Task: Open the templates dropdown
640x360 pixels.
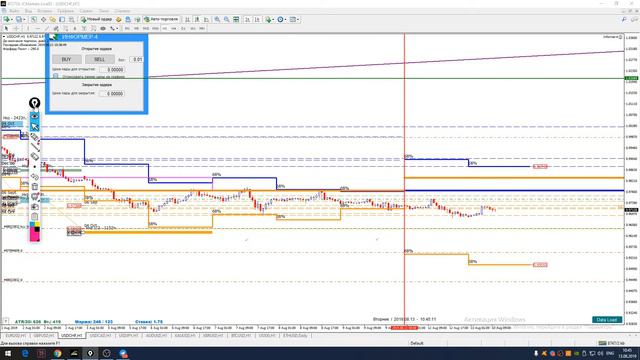Action: coord(294,19)
